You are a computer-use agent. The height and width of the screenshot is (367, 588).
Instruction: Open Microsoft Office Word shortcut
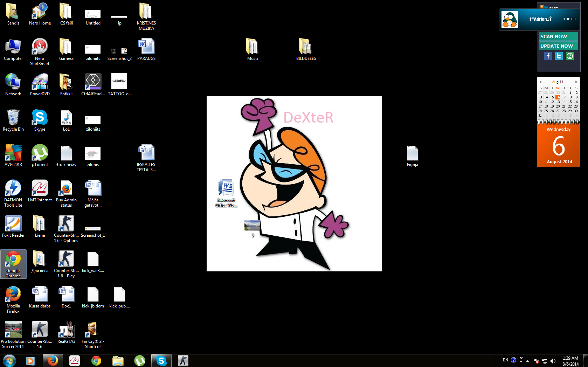[226, 193]
